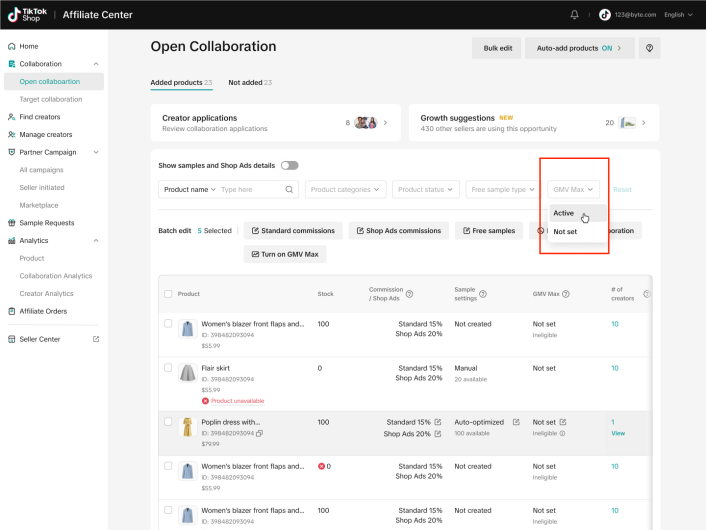Select the Flair skirt row checkbox

[x=168, y=368]
